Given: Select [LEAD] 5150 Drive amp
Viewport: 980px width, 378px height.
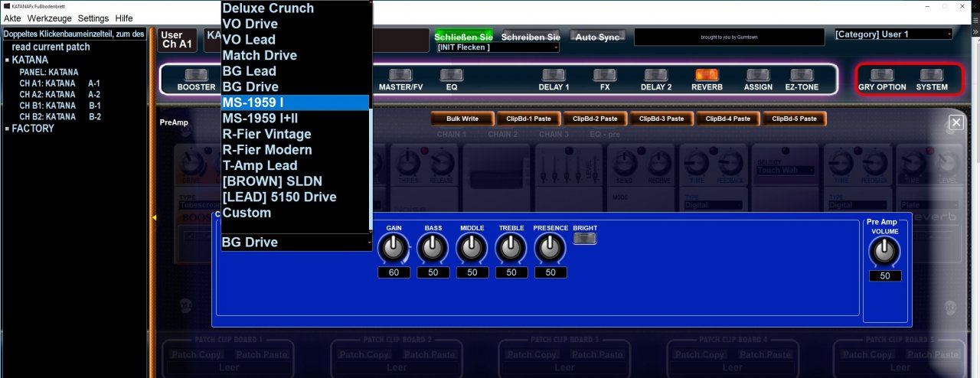Looking at the screenshot, I should (x=294, y=197).
